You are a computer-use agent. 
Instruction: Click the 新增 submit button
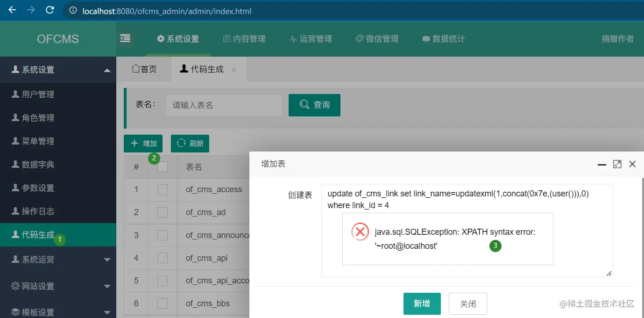tap(422, 304)
